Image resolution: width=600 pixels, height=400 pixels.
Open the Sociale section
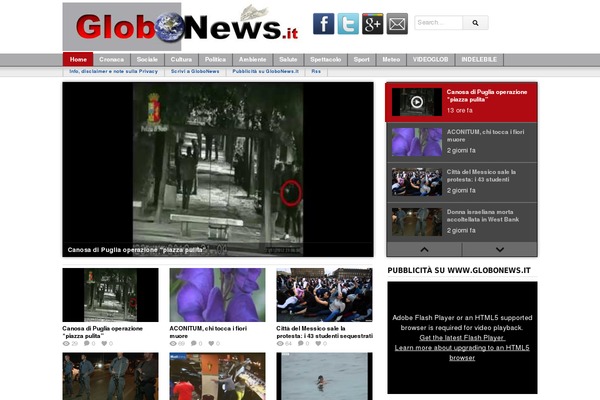(x=147, y=60)
